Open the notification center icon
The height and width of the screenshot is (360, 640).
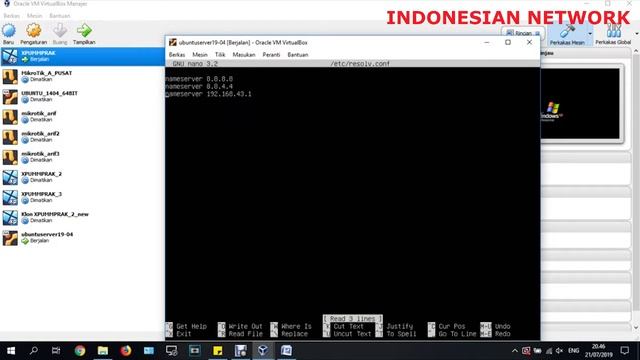click(624, 351)
